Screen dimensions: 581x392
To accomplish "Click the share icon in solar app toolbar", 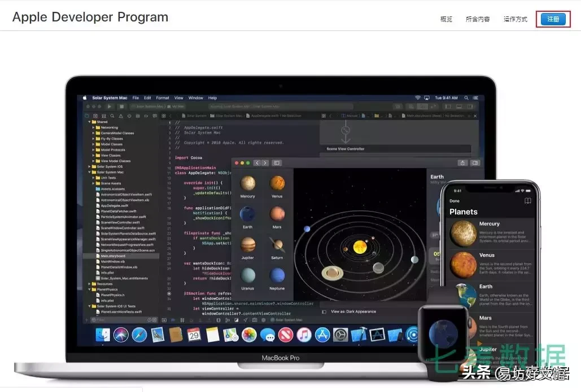I will 462,163.
